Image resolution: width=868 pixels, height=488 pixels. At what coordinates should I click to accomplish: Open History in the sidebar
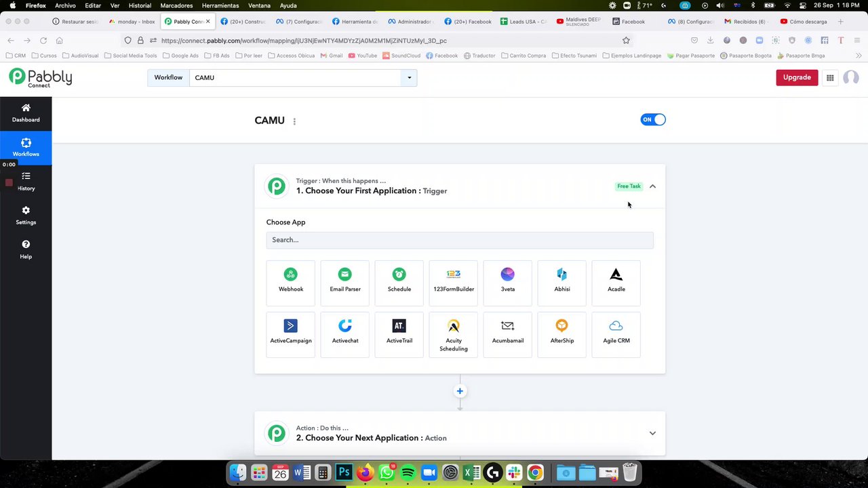(26, 182)
